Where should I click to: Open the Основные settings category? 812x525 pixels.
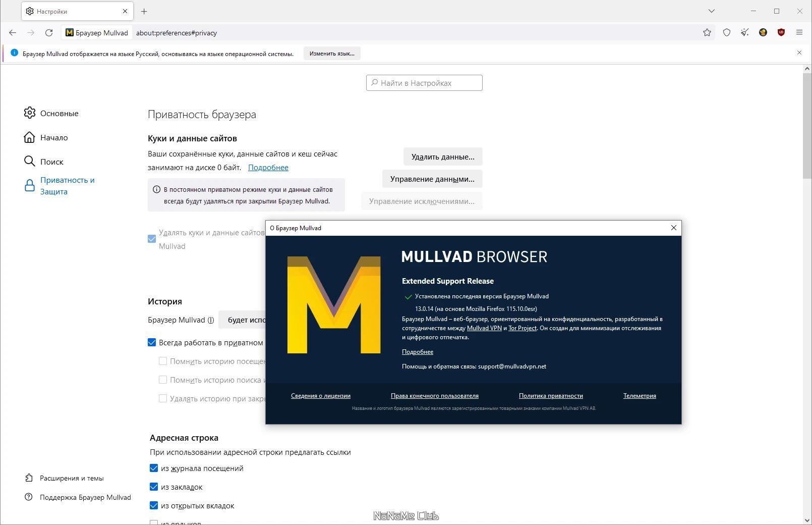click(x=51, y=113)
